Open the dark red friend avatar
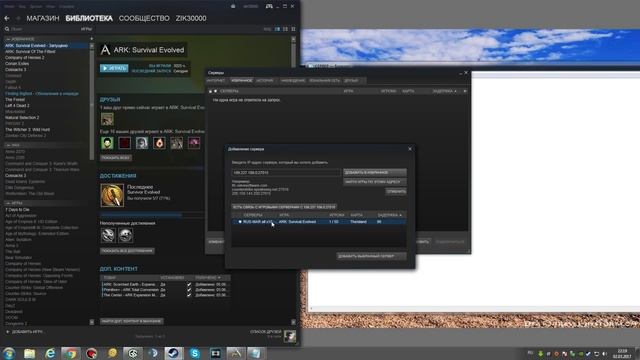Viewport: 640px width, 360px height. [124, 143]
